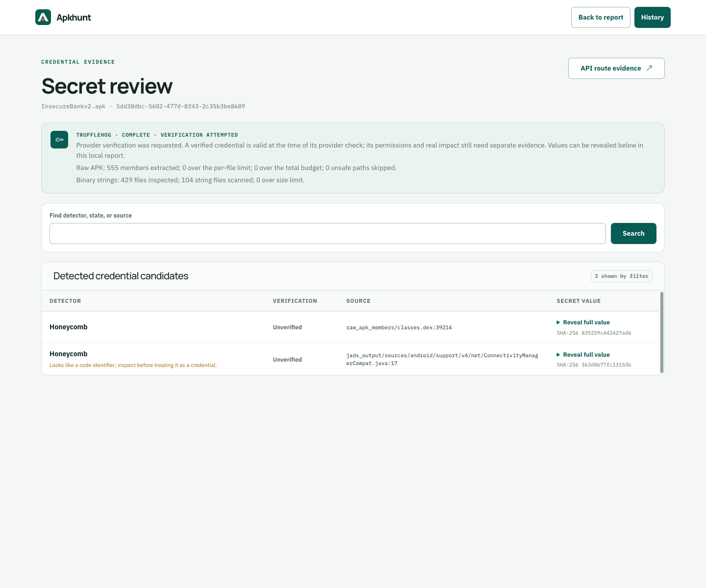Click the VERIFICATION column header
This screenshot has width=706, height=588.
[295, 301]
